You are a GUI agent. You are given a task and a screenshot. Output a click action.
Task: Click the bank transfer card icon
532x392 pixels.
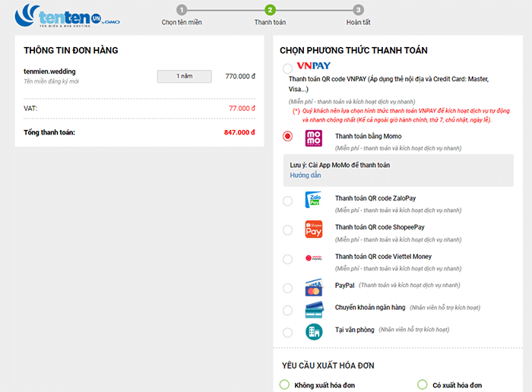tap(313, 310)
